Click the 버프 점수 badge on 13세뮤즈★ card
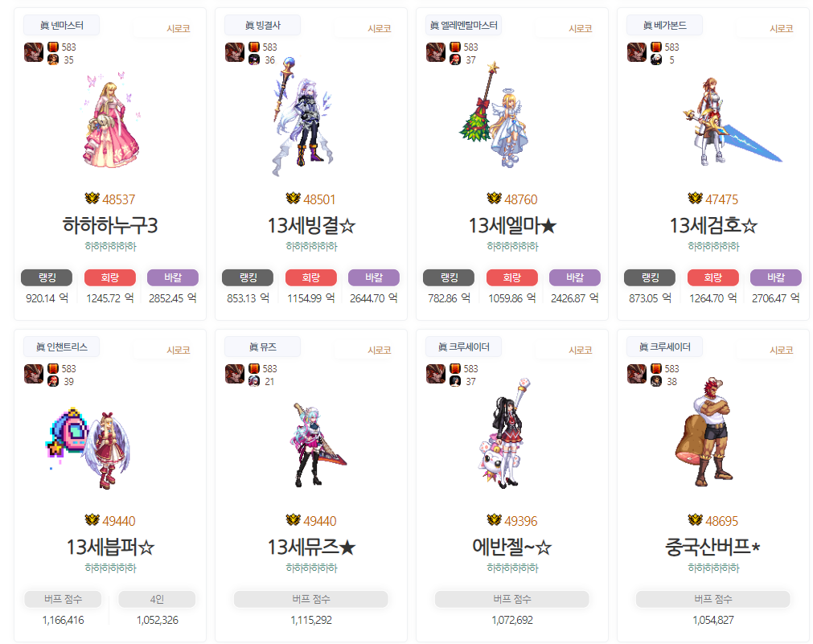This screenshot has height=644, width=813. click(311, 599)
